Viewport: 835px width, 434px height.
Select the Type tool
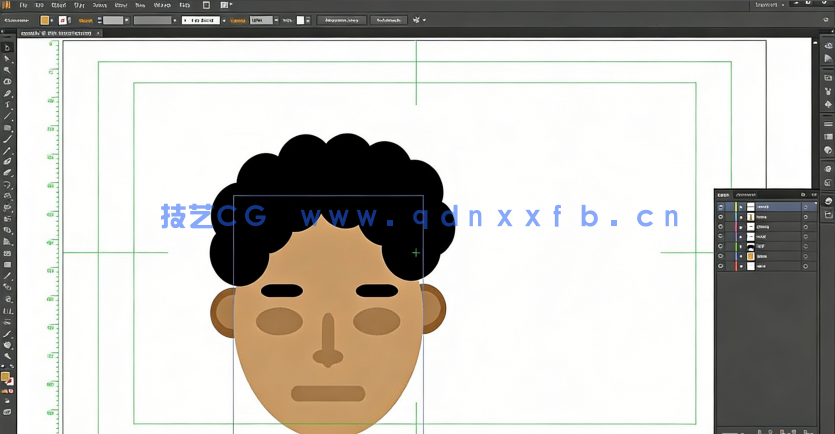click(x=7, y=105)
